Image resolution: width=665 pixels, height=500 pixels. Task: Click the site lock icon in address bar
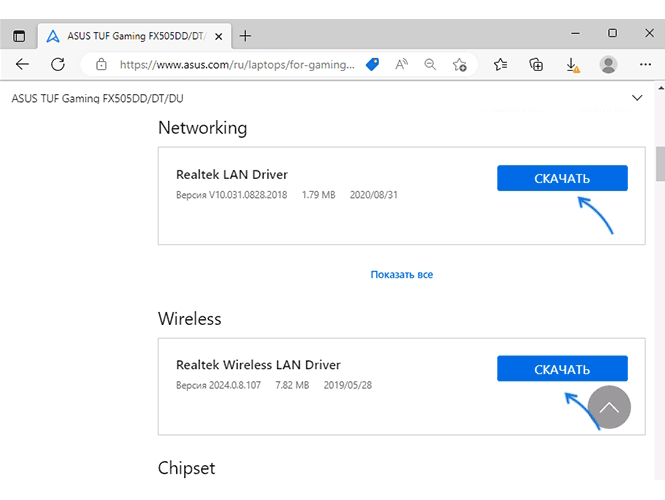tap(101, 64)
